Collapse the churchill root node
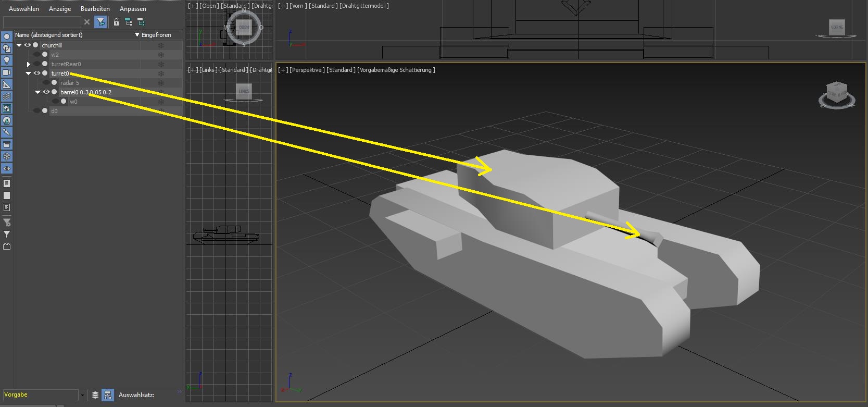The image size is (868, 407). tap(19, 45)
